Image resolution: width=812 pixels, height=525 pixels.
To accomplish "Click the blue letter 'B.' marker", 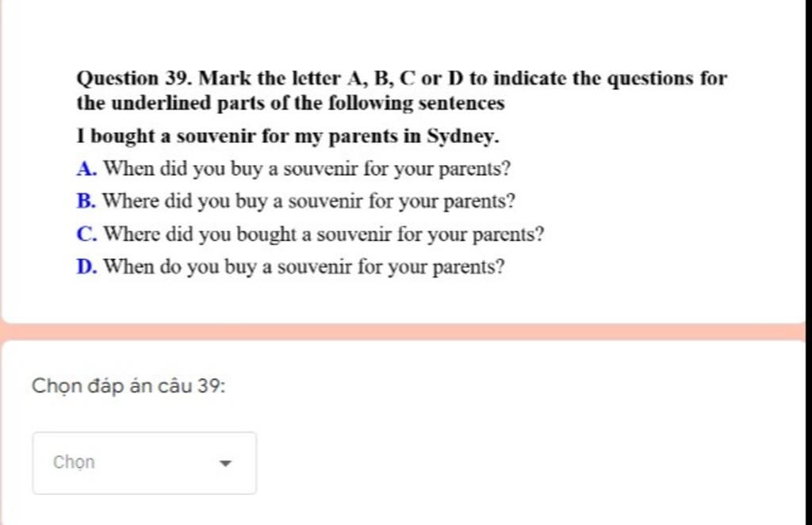I will [x=86, y=201].
